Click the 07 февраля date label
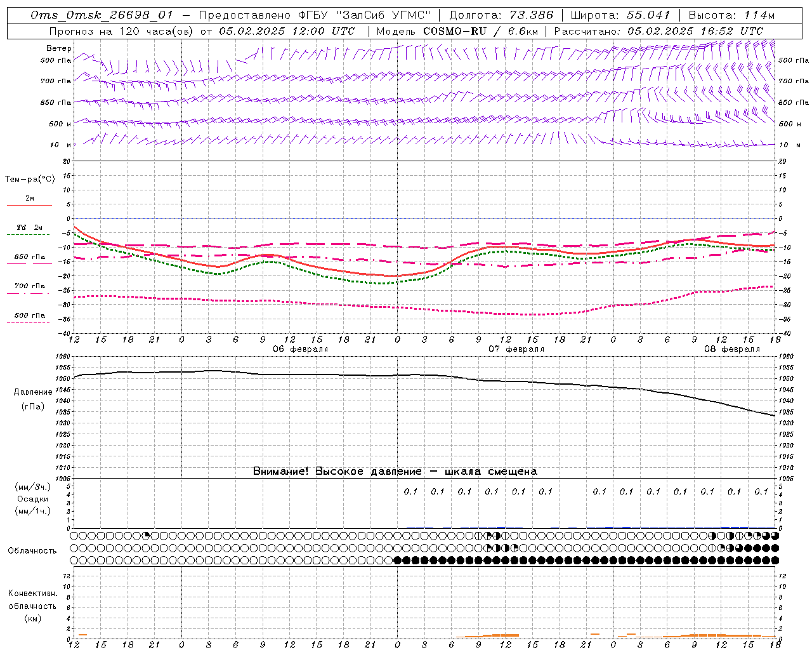This screenshot has height=650, width=812. [516, 349]
